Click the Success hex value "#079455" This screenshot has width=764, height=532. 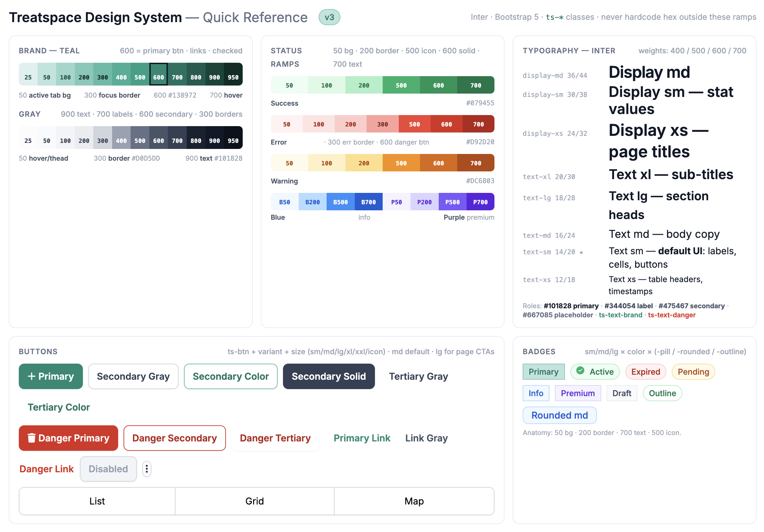pos(480,103)
